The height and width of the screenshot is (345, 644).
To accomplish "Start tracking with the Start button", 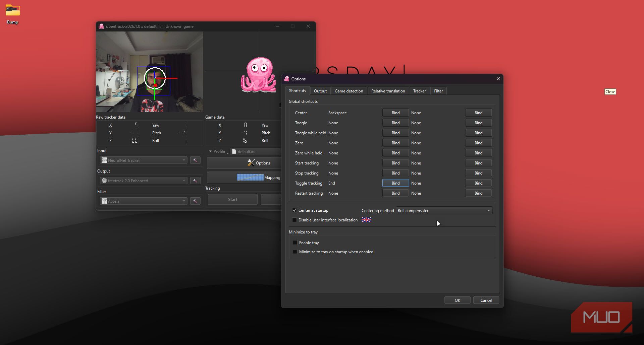I will 232,200.
